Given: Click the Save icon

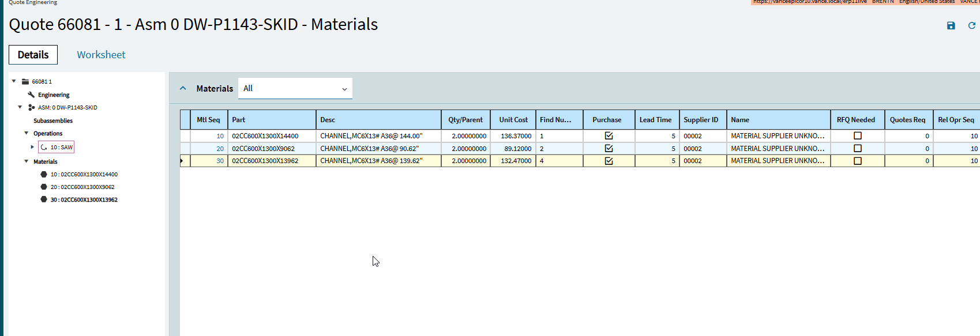Looking at the screenshot, I should (x=951, y=25).
